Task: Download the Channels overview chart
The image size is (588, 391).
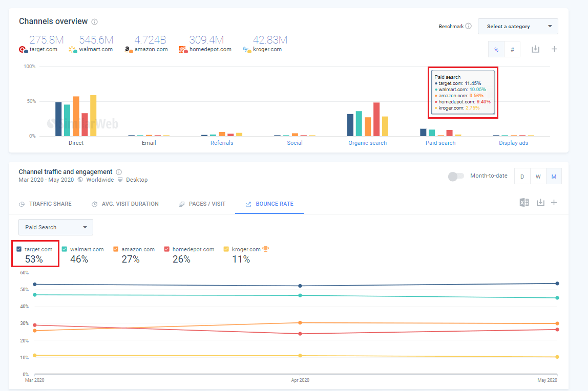Action: pos(535,49)
